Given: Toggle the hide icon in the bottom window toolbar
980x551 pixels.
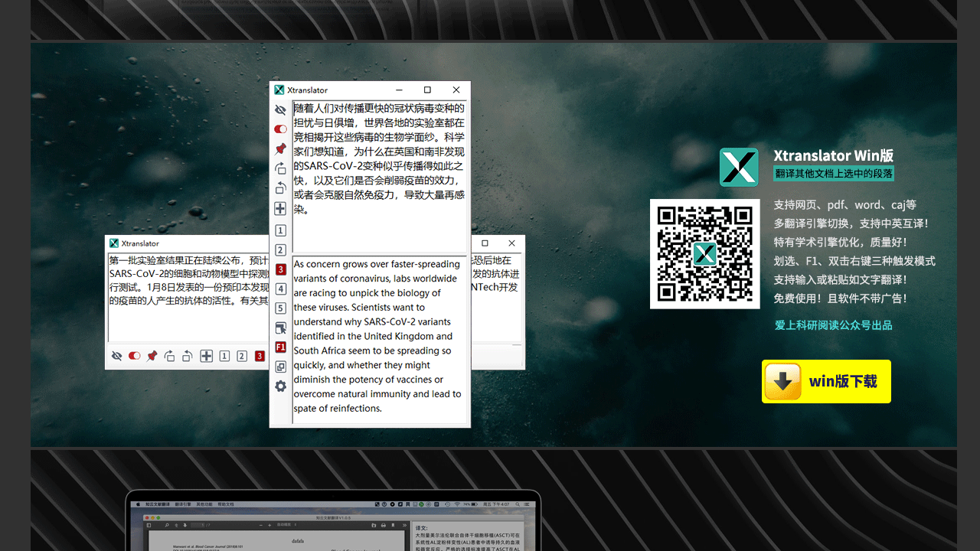Looking at the screenshot, I should click(x=116, y=356).
